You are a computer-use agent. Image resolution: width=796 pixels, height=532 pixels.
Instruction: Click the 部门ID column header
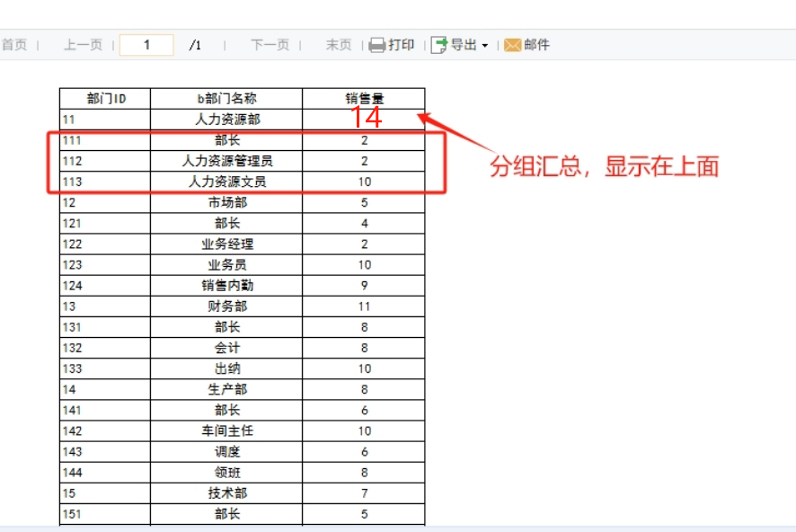pos(105,99)
